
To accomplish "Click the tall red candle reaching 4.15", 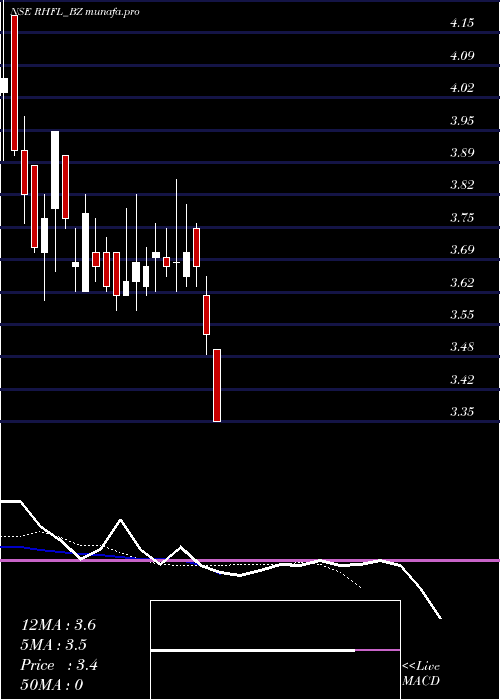I will click(x=14, y=83).
